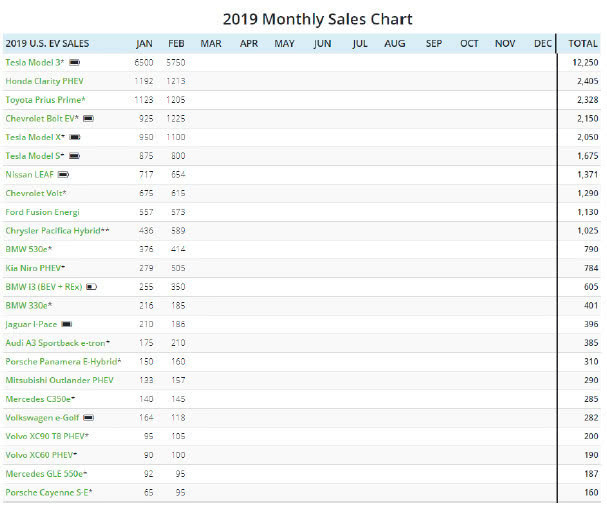Follow the Mitsubishi Outlander PHEV link

(59, 380)
